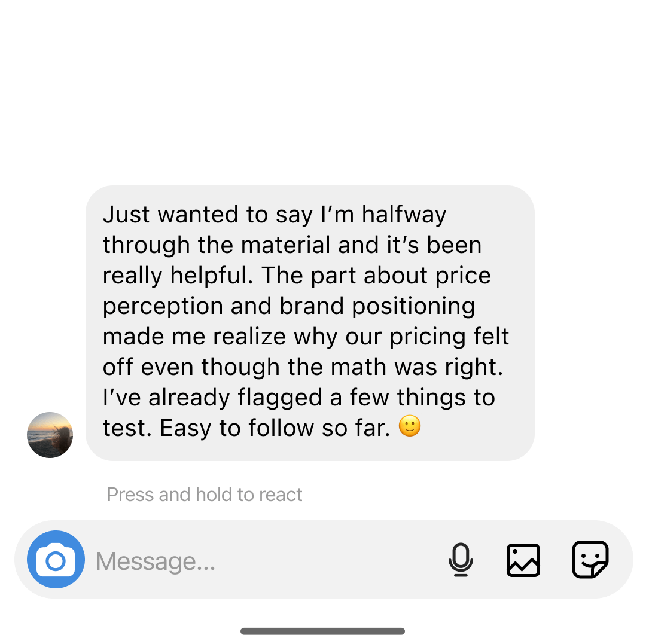This screenshot has width=646, height=644.
Task: Click the word "halfway" in the message
Action: (x=404, y=214)
